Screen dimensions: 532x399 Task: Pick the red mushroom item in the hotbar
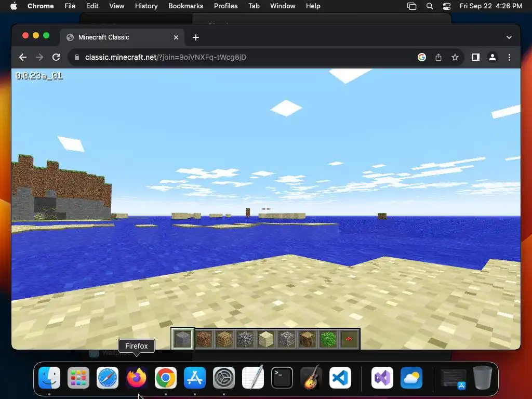pos(349,339)
